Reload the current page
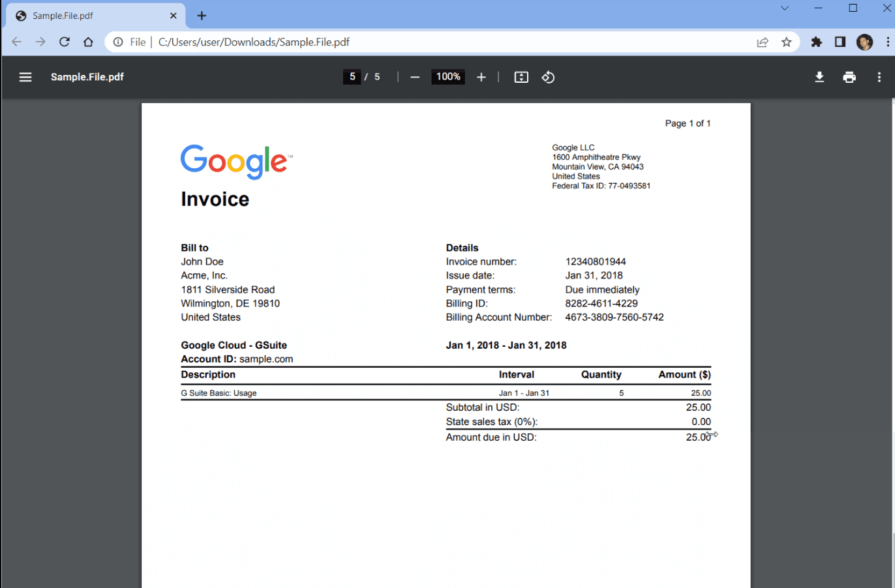Screen dimensions: 895x588 click(x=64, y=41)
